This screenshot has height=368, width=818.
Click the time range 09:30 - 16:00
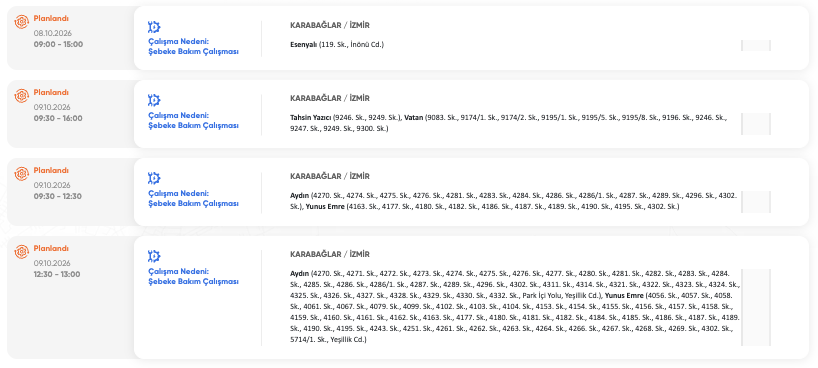[58, 118]
